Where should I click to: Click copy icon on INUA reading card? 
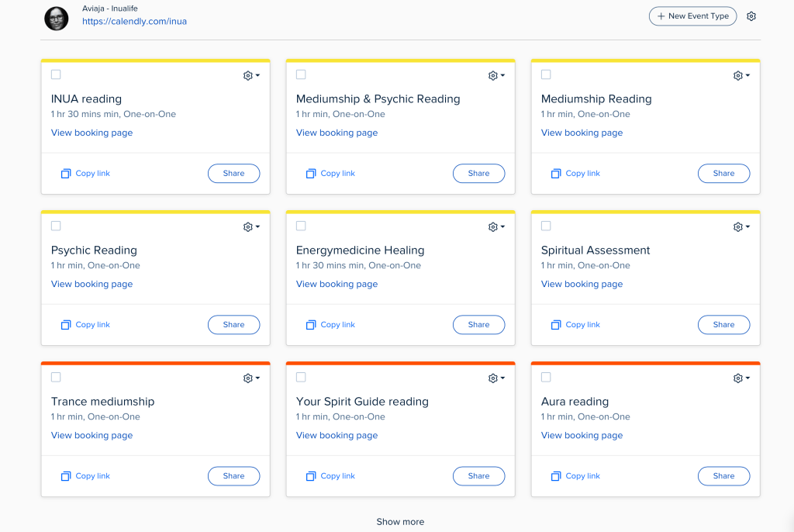[x=66, y=174]
